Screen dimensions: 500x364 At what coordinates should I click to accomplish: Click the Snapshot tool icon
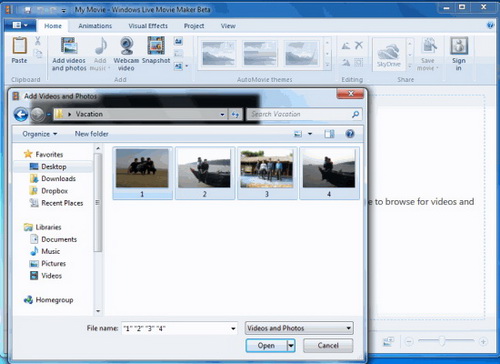(156, 46)
